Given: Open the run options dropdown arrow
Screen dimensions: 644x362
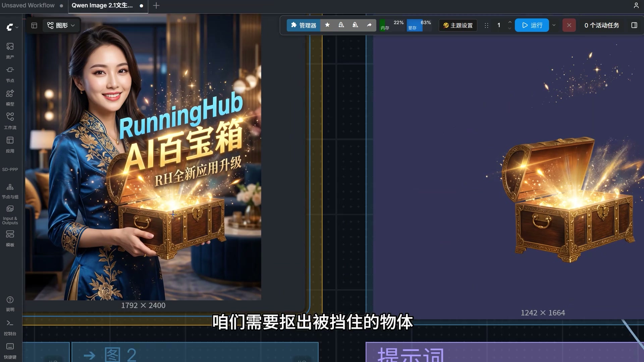Looking at the screenshot, I should 554,25.
